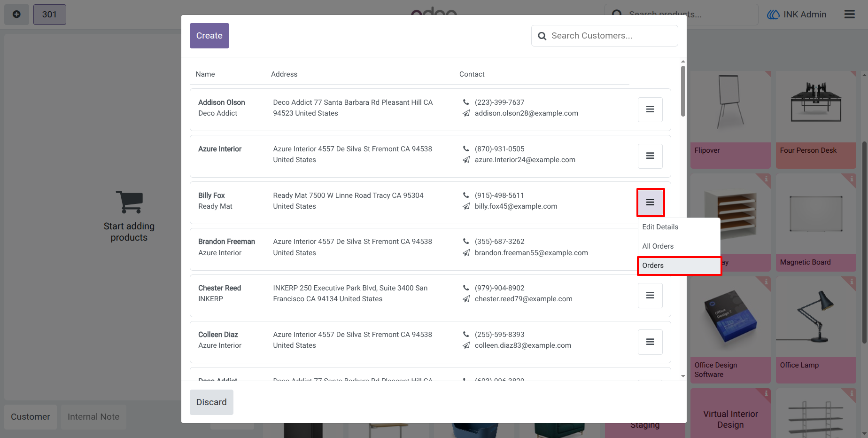868x438 pixels.
Task: Click the Customer button
Action: (31, 417)
